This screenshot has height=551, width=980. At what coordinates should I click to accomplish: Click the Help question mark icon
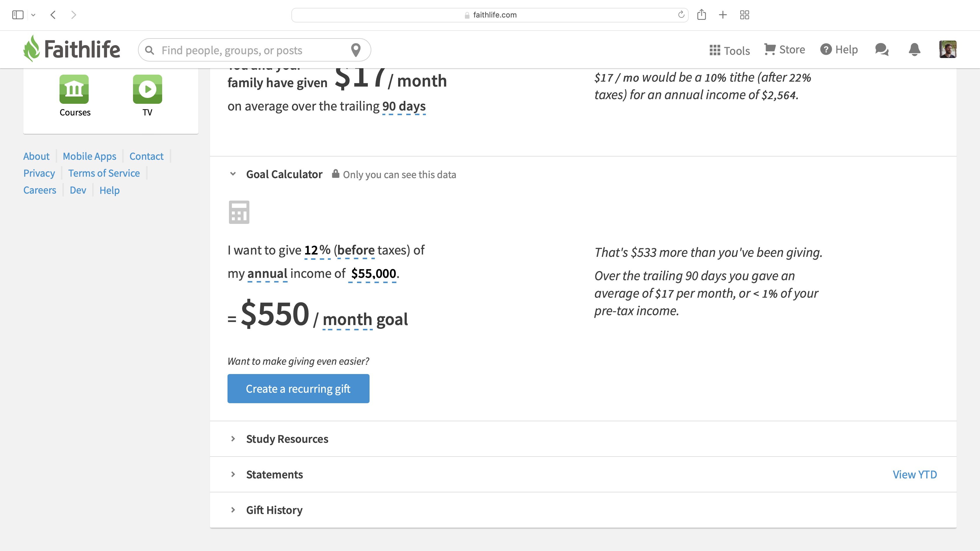coord(826,50)
